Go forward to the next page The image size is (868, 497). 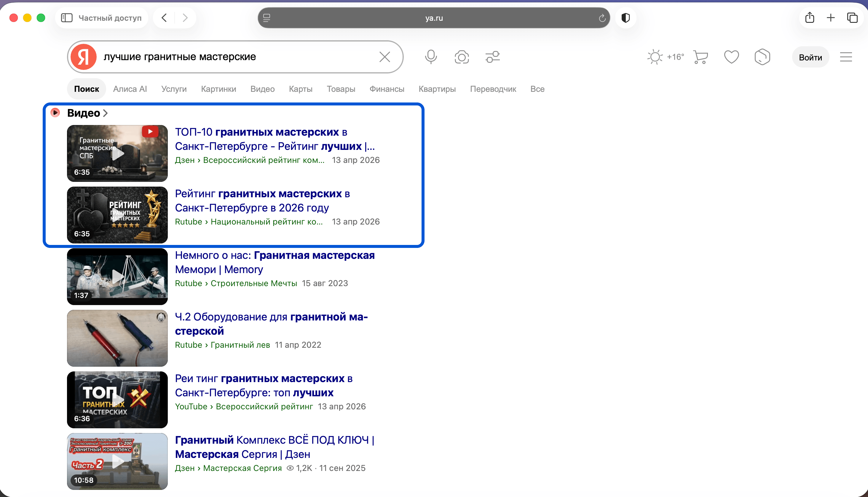(x=185, y=18)
